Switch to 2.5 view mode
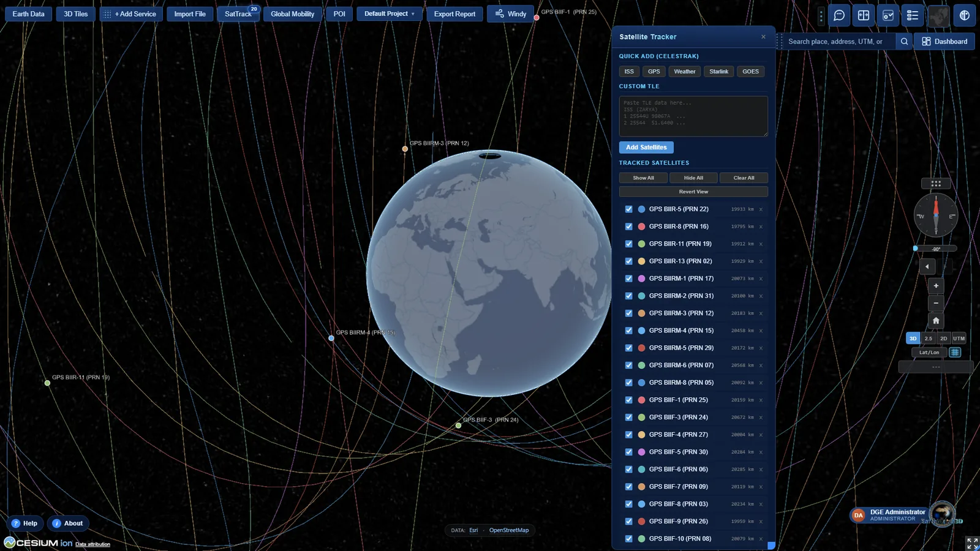The height and width of the screenshot is (551, 980). (929, 338)
